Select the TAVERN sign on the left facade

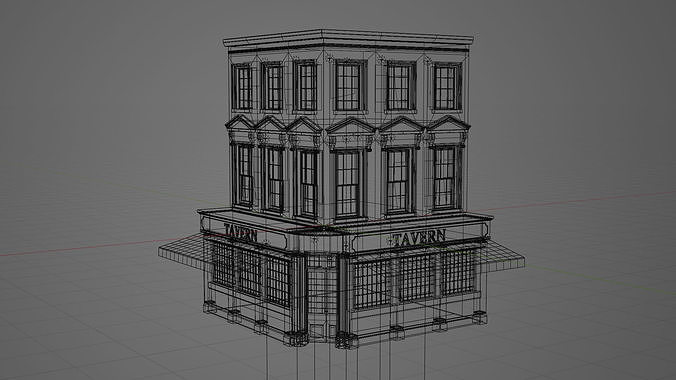click(241, 233)
